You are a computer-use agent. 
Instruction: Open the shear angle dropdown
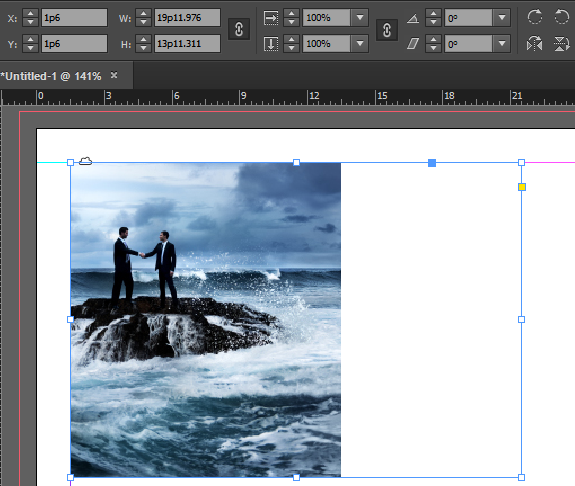point(502,44)
